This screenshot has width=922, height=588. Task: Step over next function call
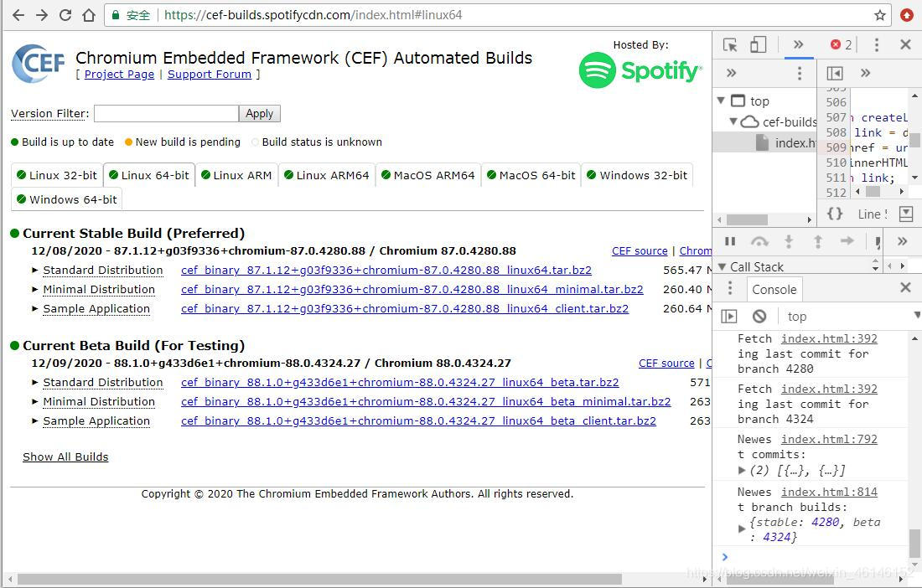point(759,241)
